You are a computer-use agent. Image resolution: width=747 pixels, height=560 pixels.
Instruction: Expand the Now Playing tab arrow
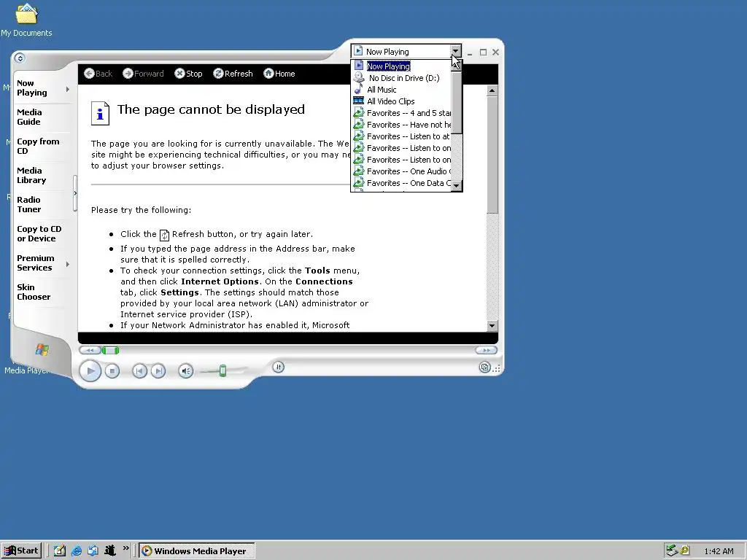(68, 89)
